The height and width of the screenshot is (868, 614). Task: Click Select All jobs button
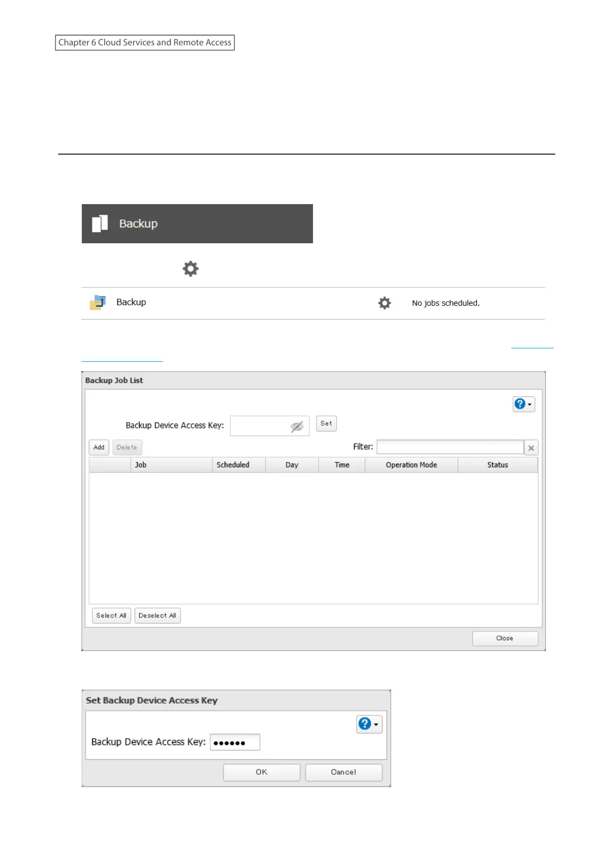click(x=111, y=615)
